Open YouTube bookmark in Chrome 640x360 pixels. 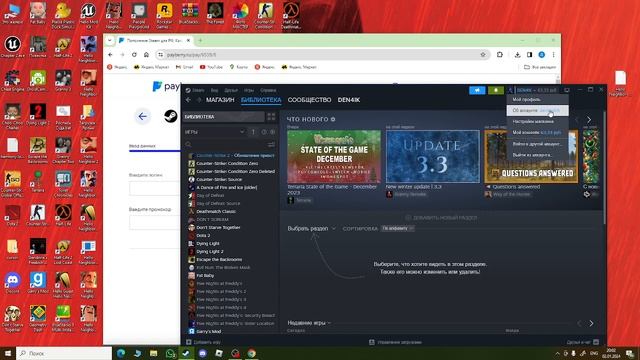[211, 67]
